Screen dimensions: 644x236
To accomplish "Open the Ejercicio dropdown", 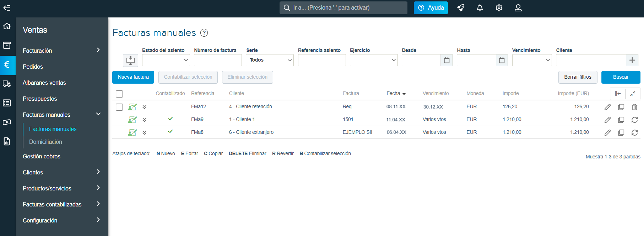I will 374,60.
